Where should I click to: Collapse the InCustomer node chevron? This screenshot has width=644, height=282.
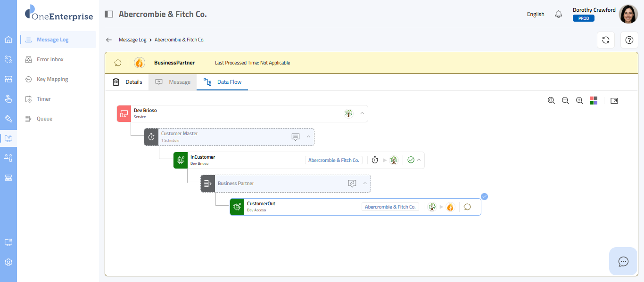418,160
